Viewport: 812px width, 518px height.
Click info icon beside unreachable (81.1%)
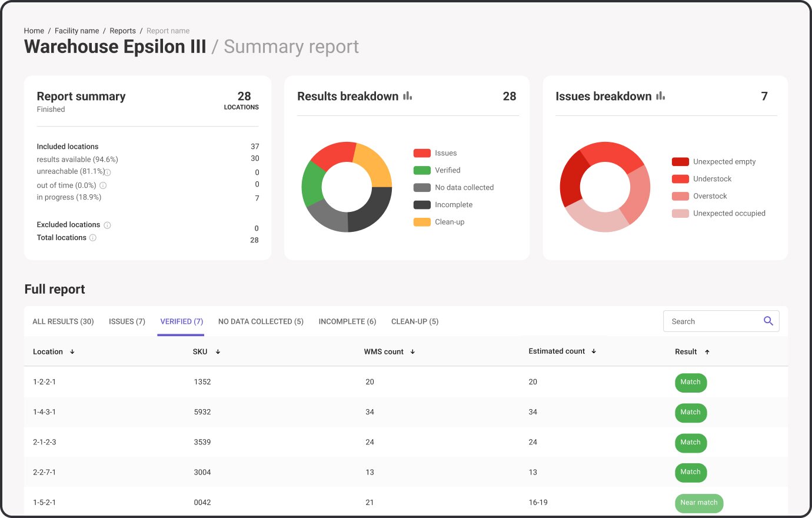[108, 172]
